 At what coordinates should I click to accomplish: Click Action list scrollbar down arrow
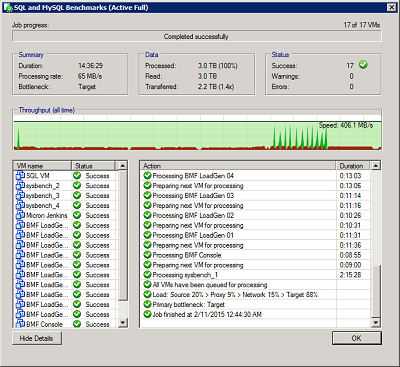point(376,322)
